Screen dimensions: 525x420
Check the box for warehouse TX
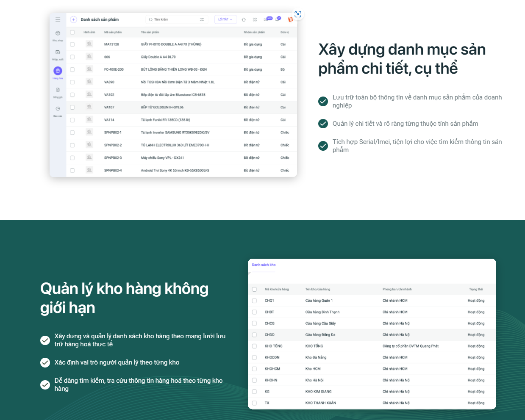254,403
